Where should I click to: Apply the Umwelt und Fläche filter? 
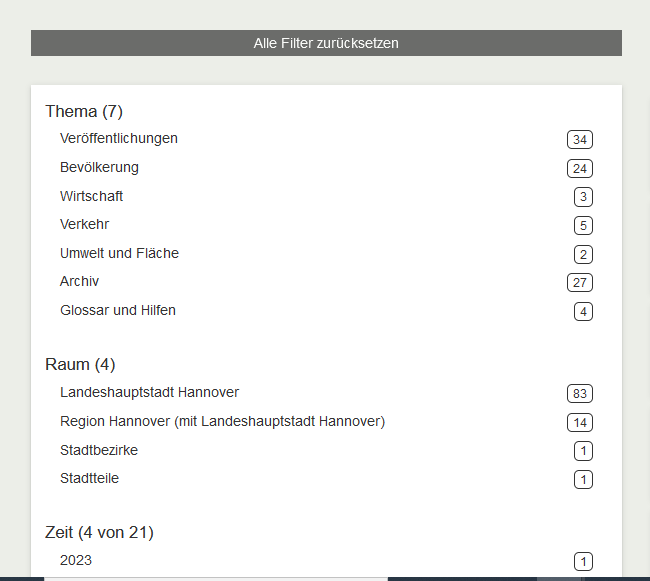tap(119, 253)
